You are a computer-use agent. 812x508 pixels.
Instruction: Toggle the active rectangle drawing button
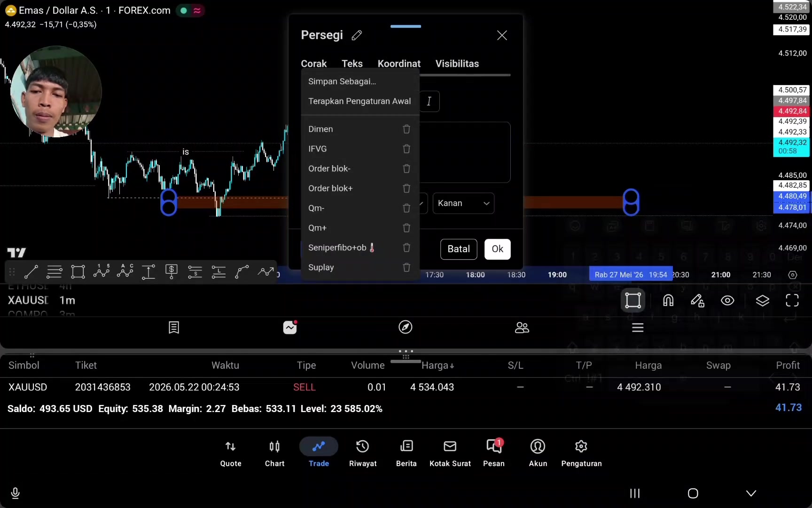pyautogui.click(x=633, y=301)
